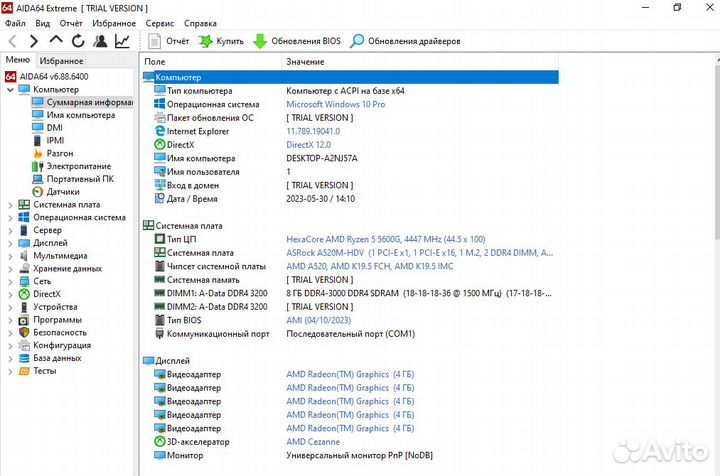Screen dimensions: 720x476
Task: Click the Купить buy button
Action: [221, 41]
